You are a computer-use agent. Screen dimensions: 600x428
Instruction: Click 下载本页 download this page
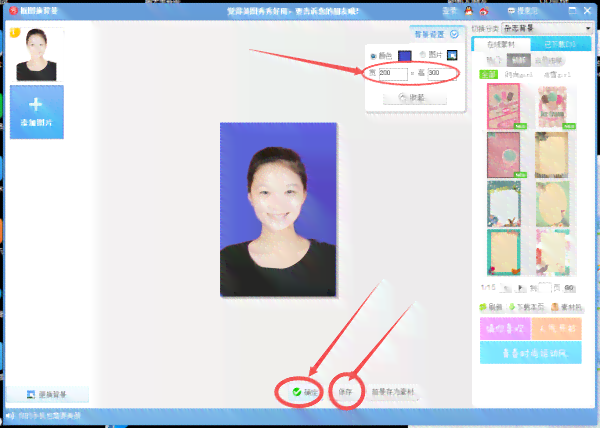click(x=527, y=307)
